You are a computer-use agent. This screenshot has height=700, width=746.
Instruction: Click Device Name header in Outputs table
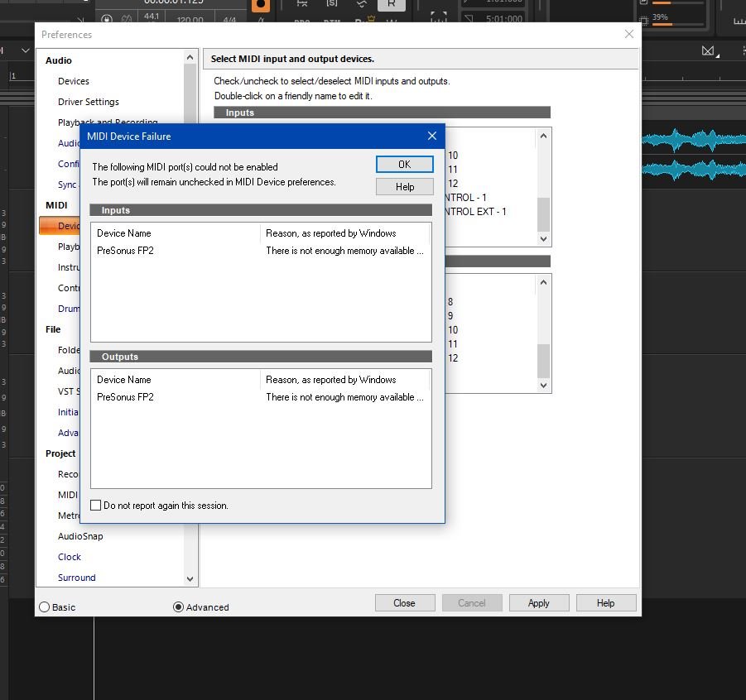(123, 380)
